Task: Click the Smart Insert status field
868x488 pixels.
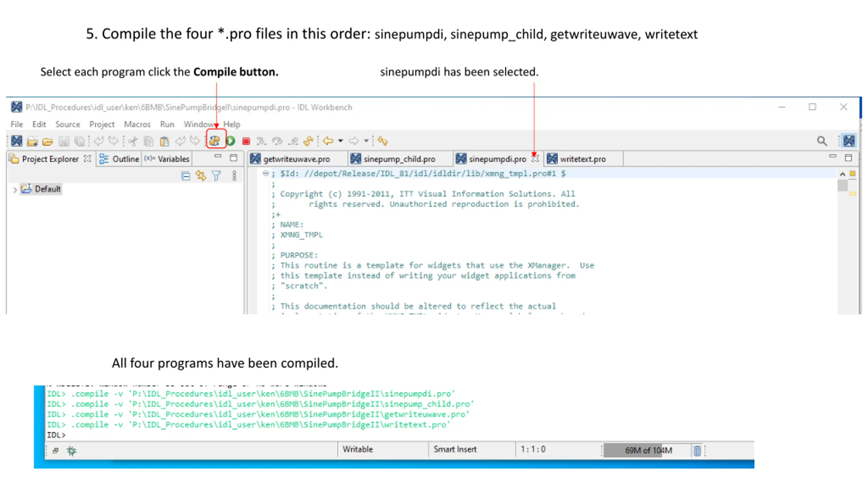Action: [472, 449]
